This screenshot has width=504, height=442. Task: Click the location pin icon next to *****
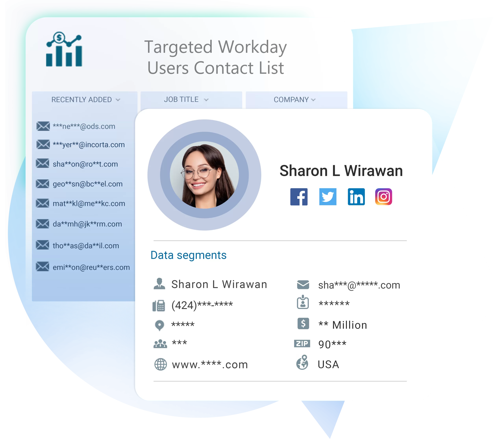click(x=158, y=325)
